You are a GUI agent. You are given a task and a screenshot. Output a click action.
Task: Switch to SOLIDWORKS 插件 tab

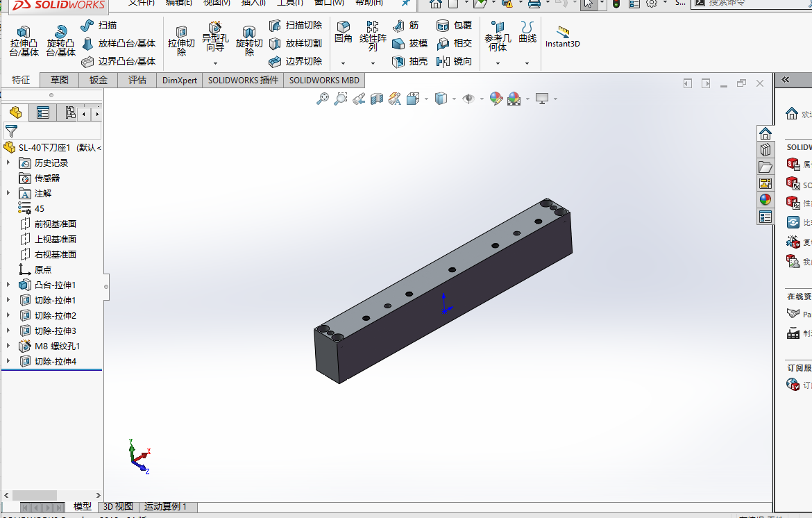point(243,81)
